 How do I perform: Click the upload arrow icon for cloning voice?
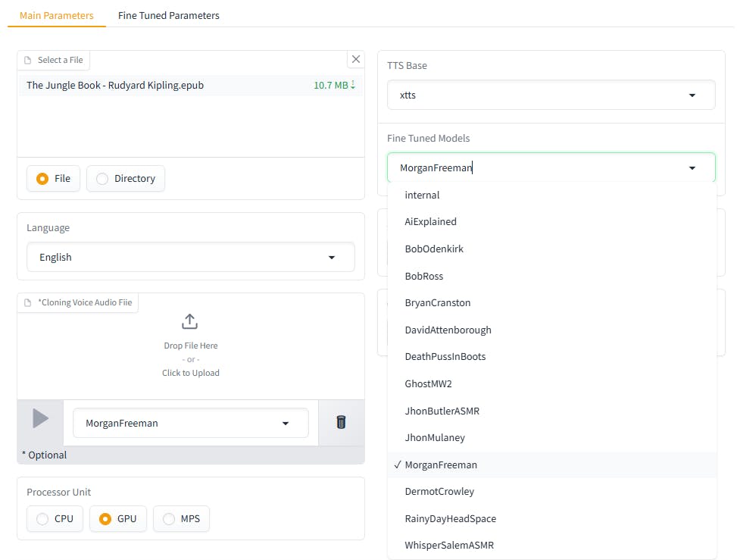coord(189,321)
